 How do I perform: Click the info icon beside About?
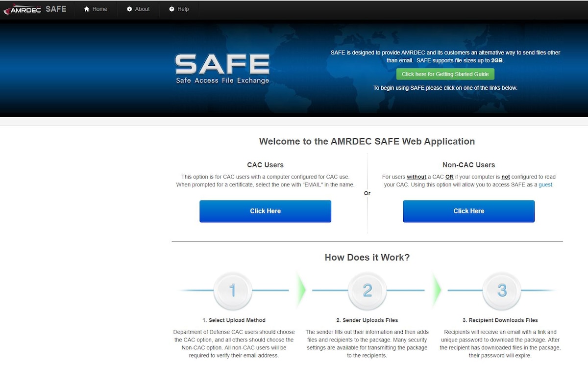click(129, 9)
